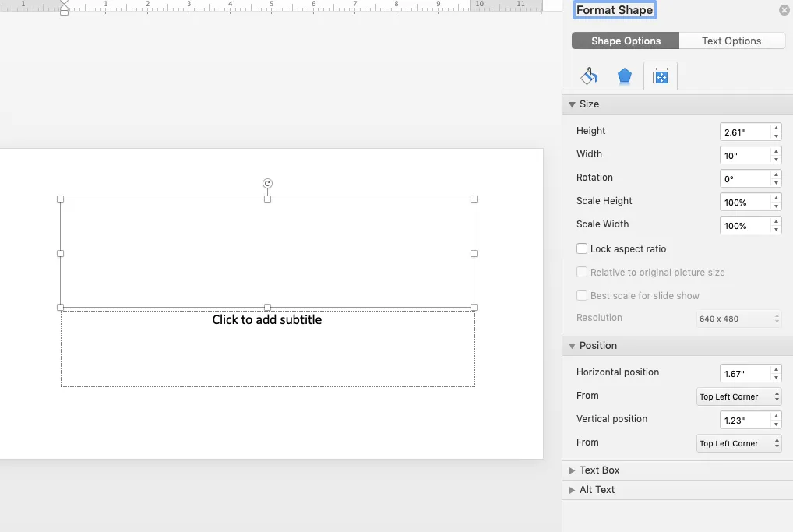Viewport: 793px width, 532px height.
Task: Increase Scale Height with stepper up arrow
Action: coord(777,199)
